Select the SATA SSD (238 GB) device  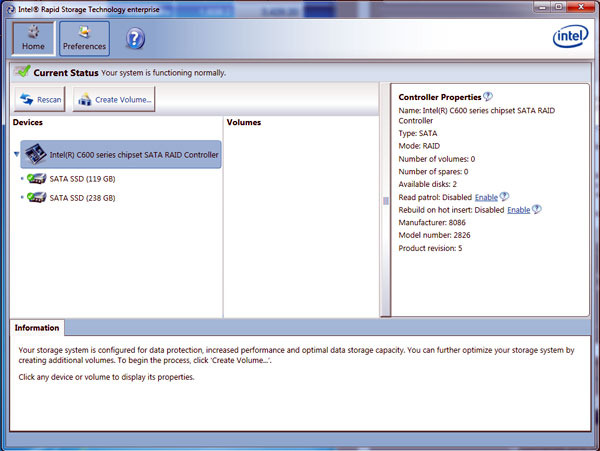pyautogui.click(x=82, y=198)
